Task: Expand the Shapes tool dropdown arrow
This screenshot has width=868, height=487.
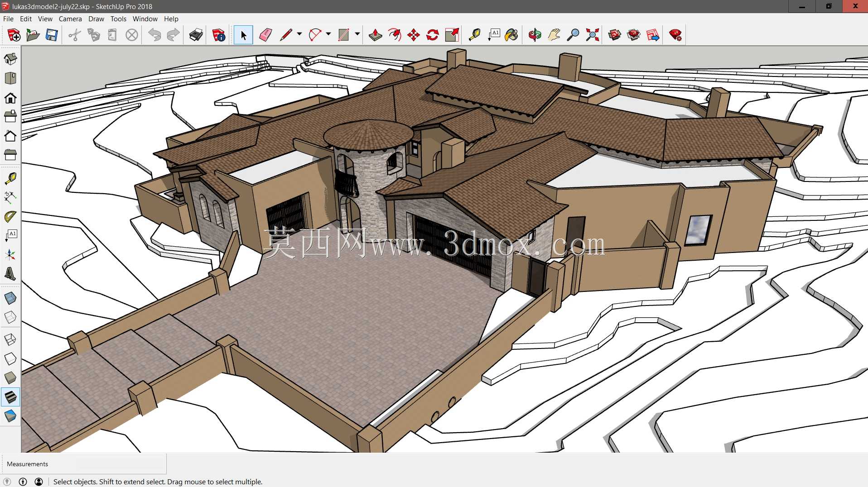Action: [x=357, y=34]
